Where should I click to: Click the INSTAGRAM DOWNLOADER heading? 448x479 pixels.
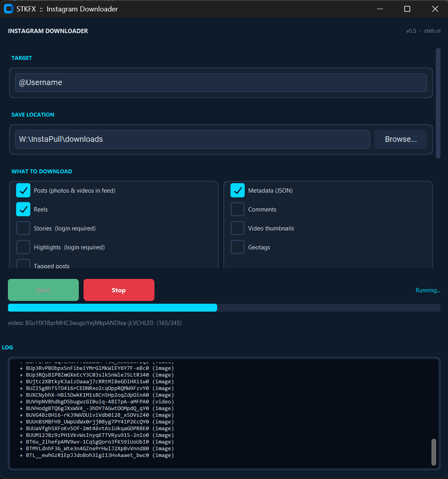click(48, 31)
